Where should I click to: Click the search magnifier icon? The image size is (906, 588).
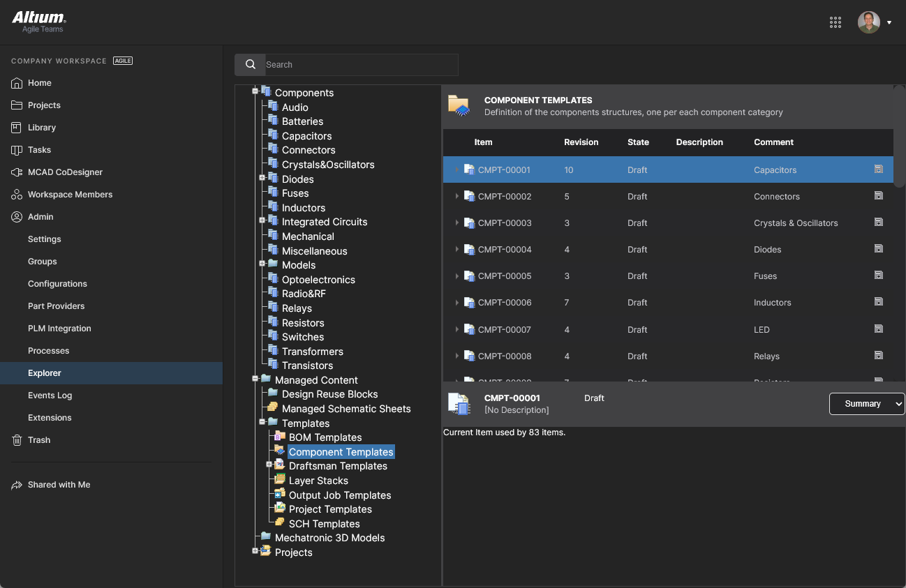pos(250,64)
